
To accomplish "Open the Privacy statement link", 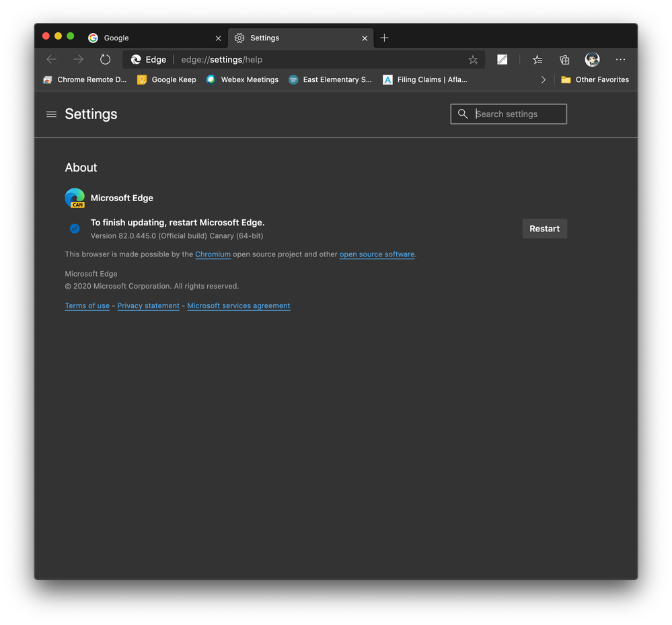I will [x=148, y=305].
